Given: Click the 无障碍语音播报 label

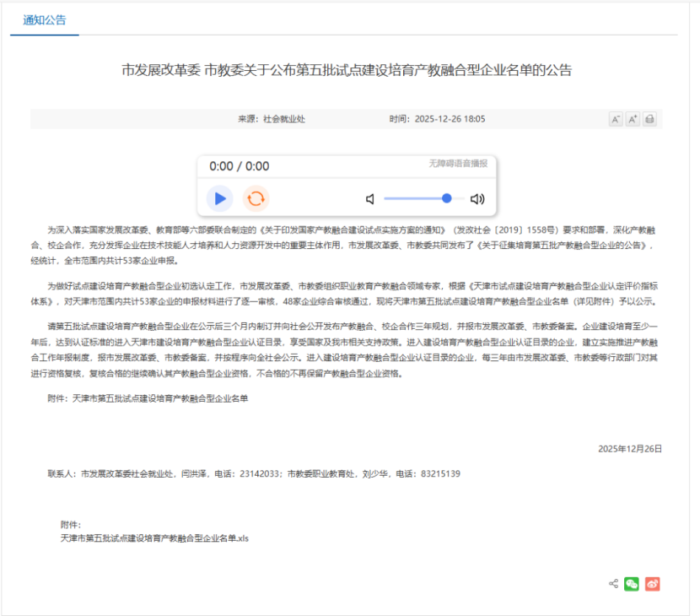Looking at the screenshot, I should pyautogui.click(x=458, y=163).
